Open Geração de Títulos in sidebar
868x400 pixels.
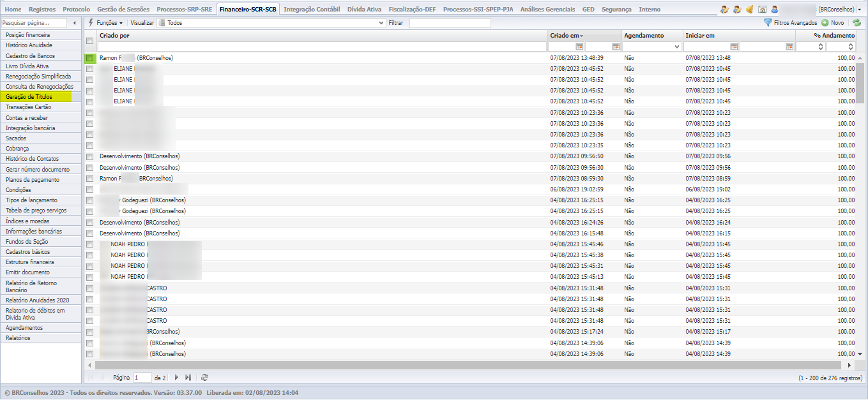tap(41, 97)
